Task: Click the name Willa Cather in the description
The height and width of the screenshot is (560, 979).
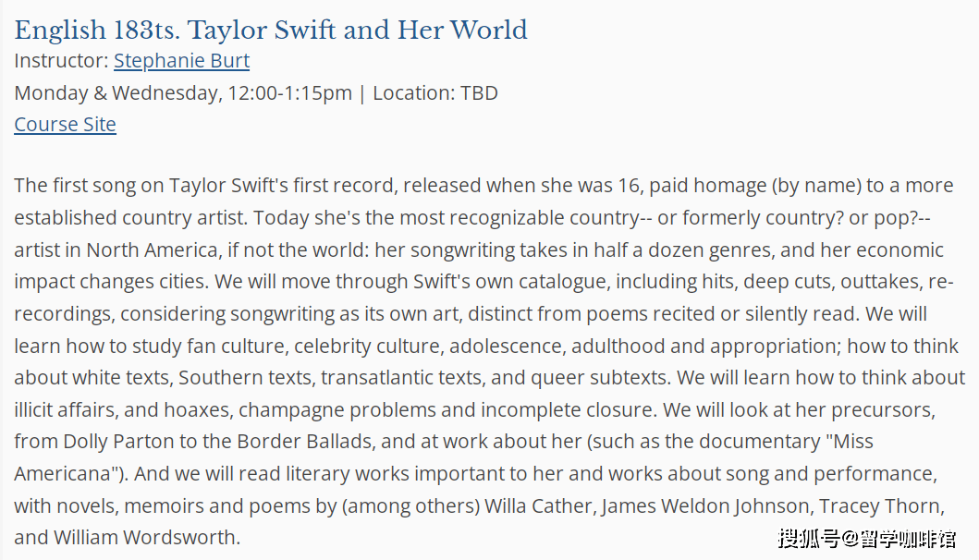Action: tap(538, 506)
